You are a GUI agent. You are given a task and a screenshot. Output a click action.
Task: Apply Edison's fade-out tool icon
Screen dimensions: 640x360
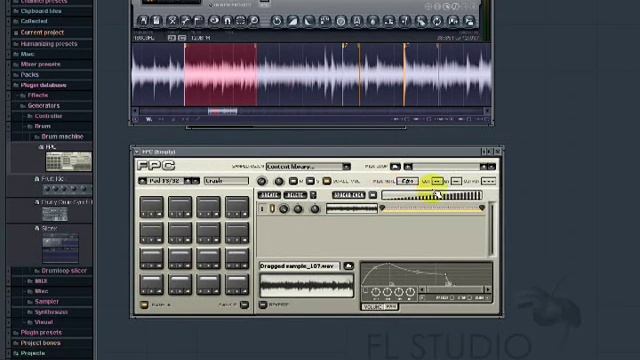309,21
